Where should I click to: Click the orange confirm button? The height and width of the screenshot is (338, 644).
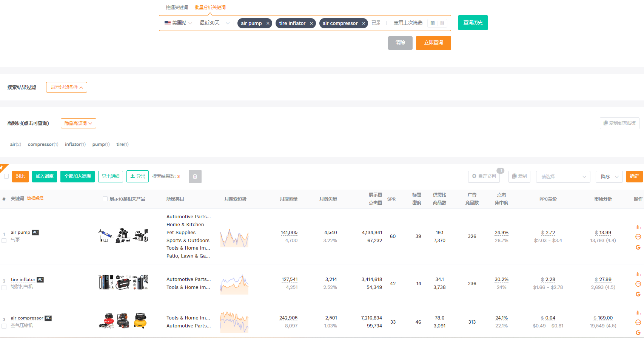635,176
